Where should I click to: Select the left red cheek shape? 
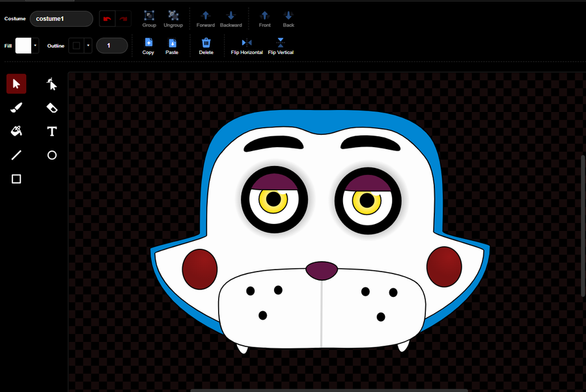coord(200,269)
